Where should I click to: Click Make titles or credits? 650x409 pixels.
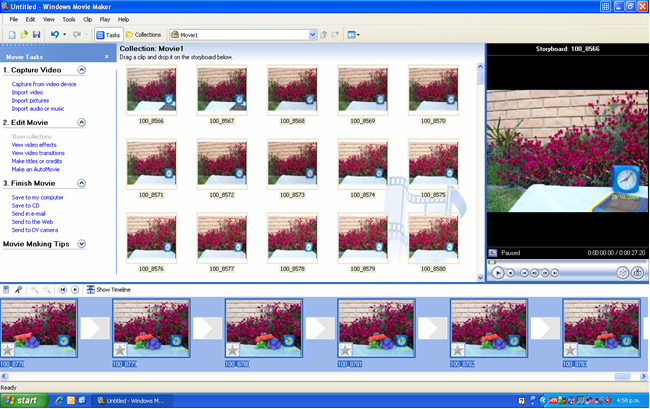click(37, 161)
